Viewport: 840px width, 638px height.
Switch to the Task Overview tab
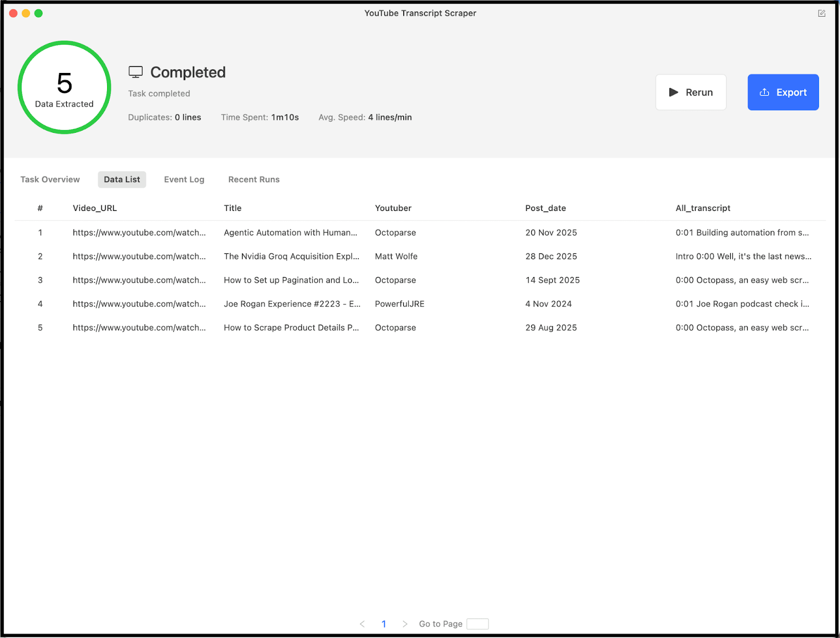[x=50, y=179]
